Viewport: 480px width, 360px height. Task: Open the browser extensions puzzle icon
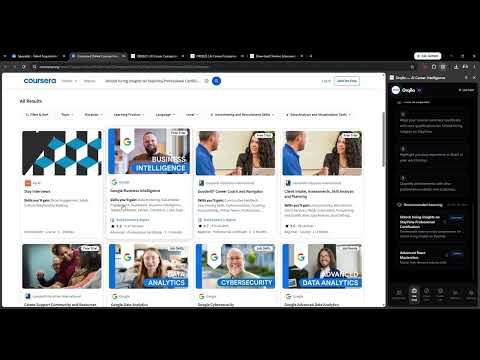(434, 67)
